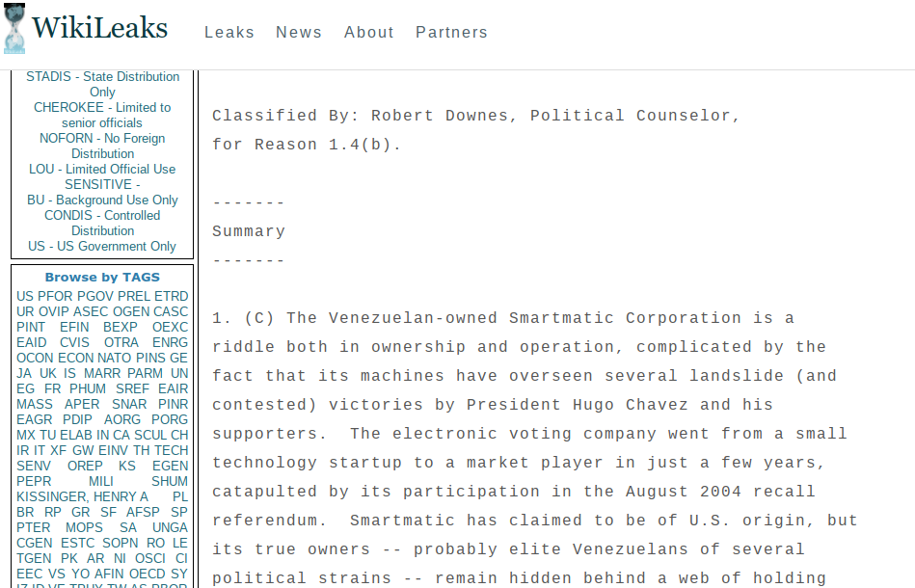Open the ESTC tag
The height and width of the screenshot is (588, 915).
[x=77, y=543]
